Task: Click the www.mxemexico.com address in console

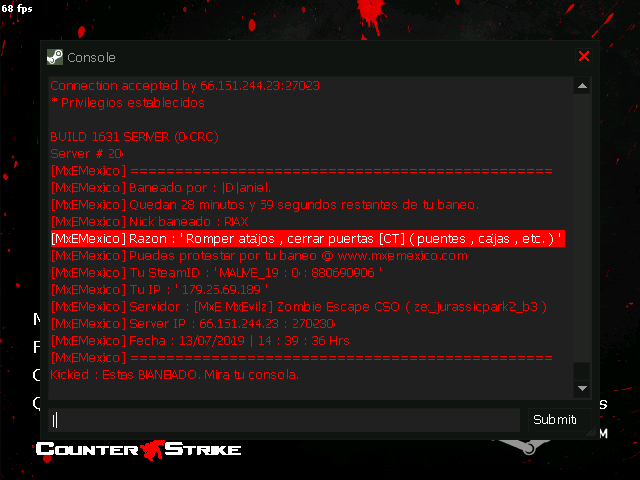Action: pos(402,256)
